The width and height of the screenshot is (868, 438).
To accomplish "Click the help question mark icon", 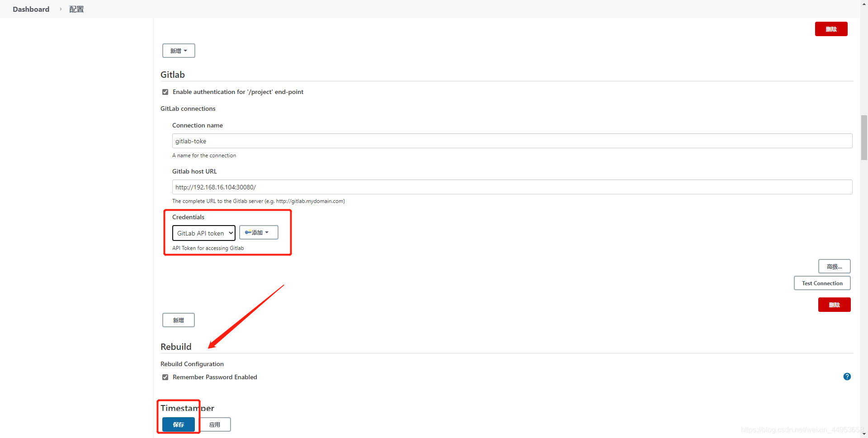I will 847,377.
